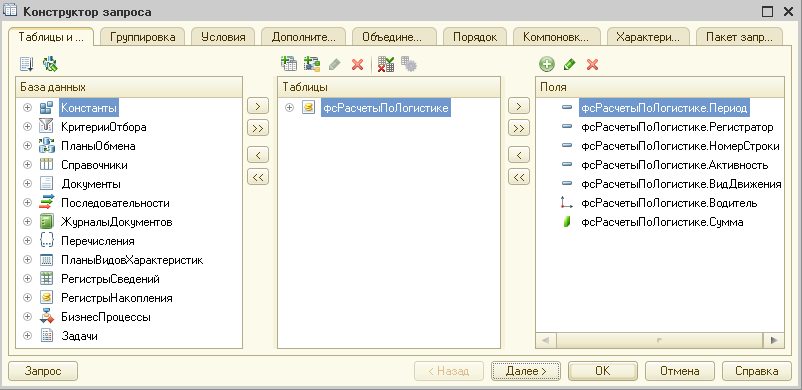Remove all tables with the << button by Таблицы

258,177
